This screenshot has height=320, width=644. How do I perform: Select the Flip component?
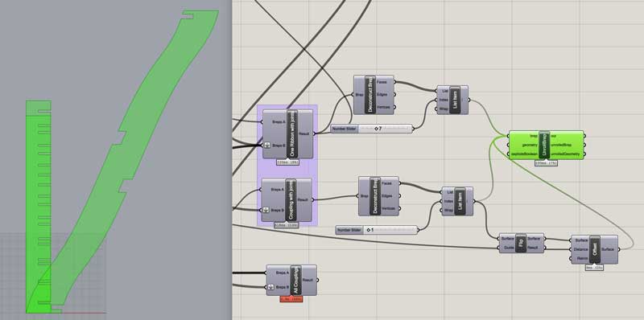click(521, 243)
